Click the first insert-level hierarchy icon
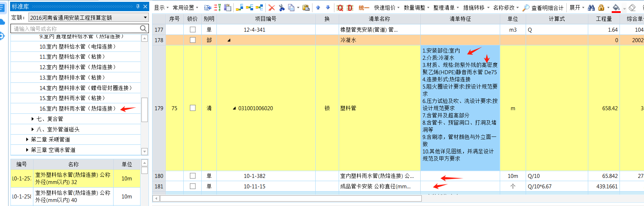This screenshot has width=644, height=206. coord(240,8)
